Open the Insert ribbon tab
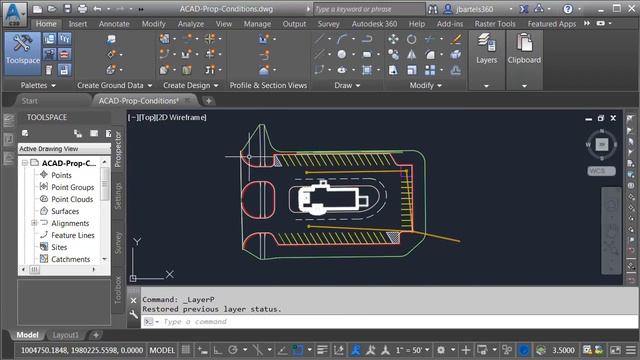 pyautogui.click(x=78, y=24)
